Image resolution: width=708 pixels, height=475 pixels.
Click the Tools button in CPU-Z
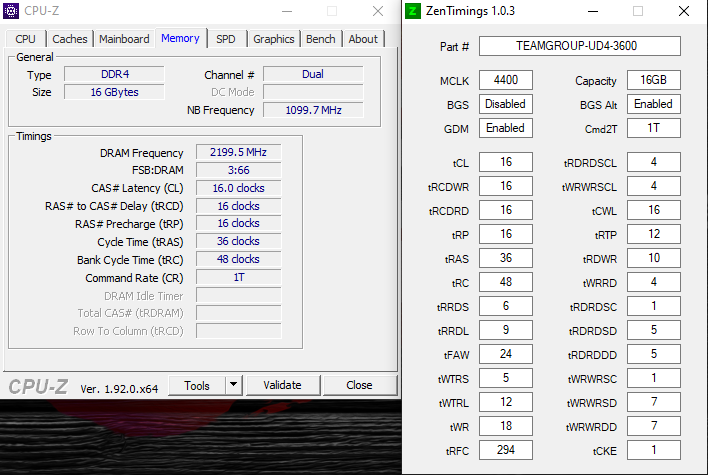tap(197, 386)
